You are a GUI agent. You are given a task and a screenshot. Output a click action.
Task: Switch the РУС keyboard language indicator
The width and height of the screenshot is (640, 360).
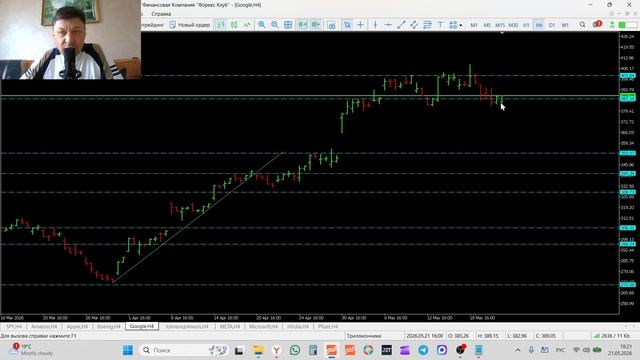pyautogui.click(x=560, y=350)
